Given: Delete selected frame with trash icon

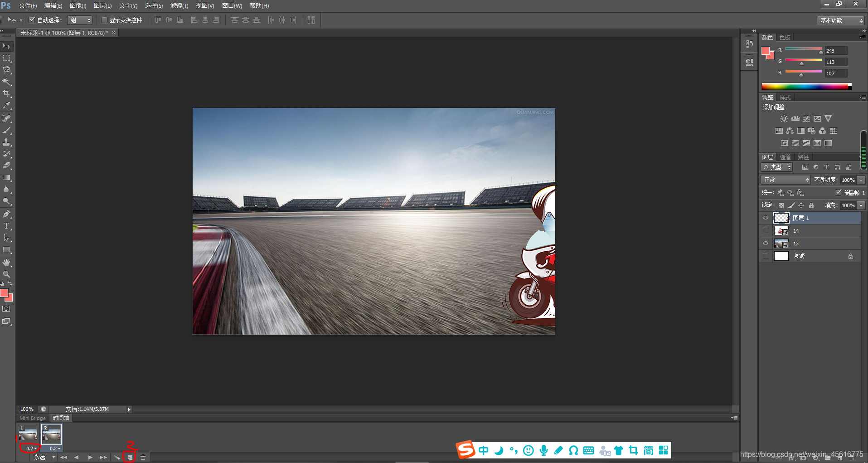Looking at the screenshot, I should pos(143,458).
